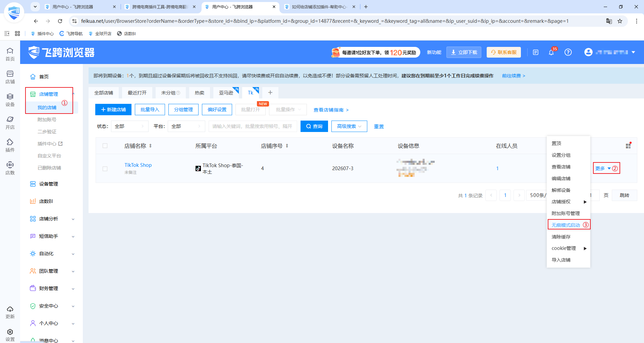Image resolution: width=644 pixels, height=343 pixels.
Task: Click the 分组管理 button
Action: pos(183,110)
